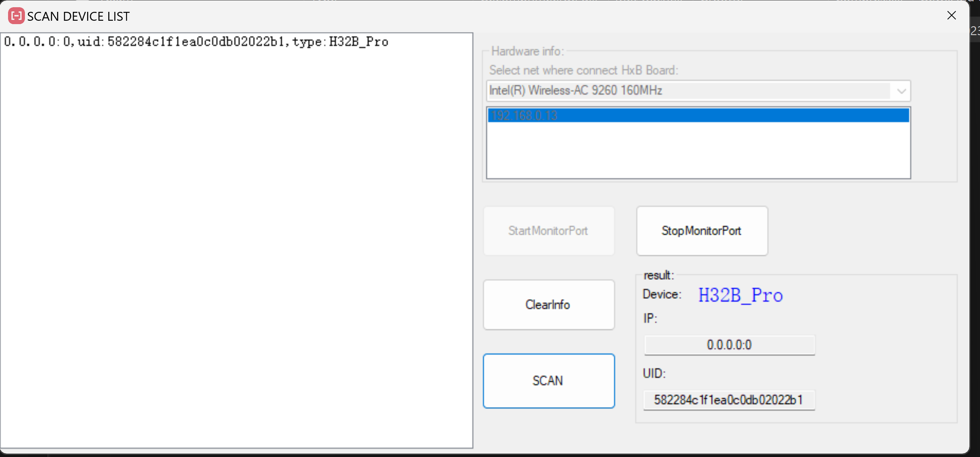This screenshot has height=457, width=980.
Task: Close the SCAN DEVICE LIST window
Action: (951, 16)
